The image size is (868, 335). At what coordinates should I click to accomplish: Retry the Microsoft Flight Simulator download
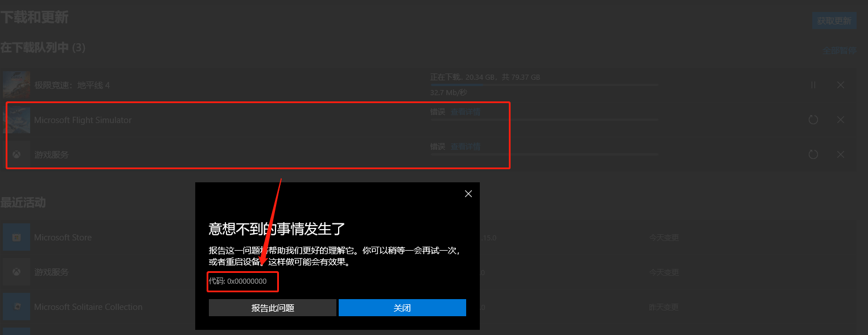point(813,120)
